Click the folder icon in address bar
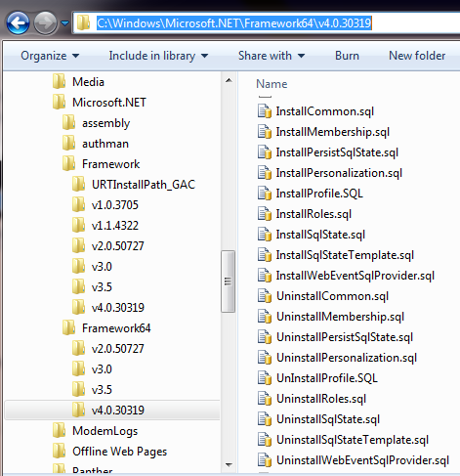The image size is (460, 476). pos(83,22)
